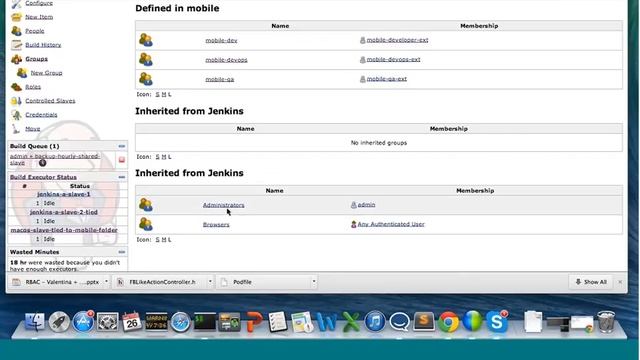Image resolution: width=640 pixels, height=360 pixels.
Task: Open Launchpad rocket in the Dock
Action: coord(59,322)
